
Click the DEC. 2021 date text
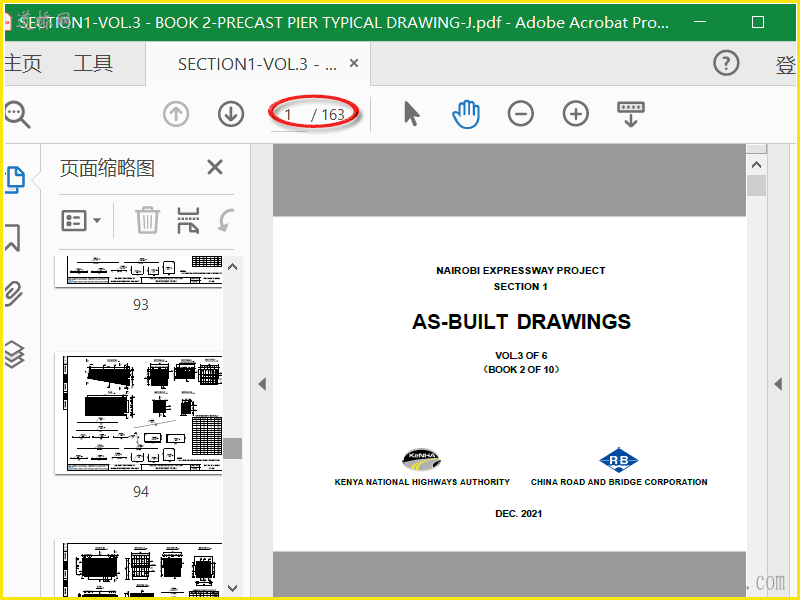coord(518,514)
